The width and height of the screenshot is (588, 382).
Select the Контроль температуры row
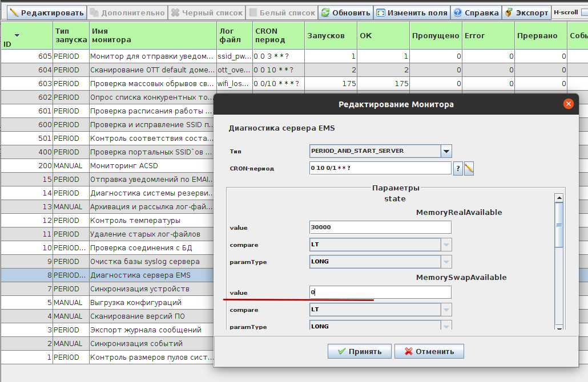point(135,221)
